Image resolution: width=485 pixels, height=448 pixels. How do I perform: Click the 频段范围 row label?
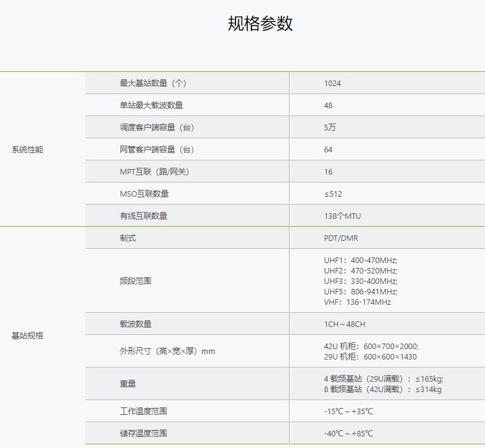click(135, 281)
